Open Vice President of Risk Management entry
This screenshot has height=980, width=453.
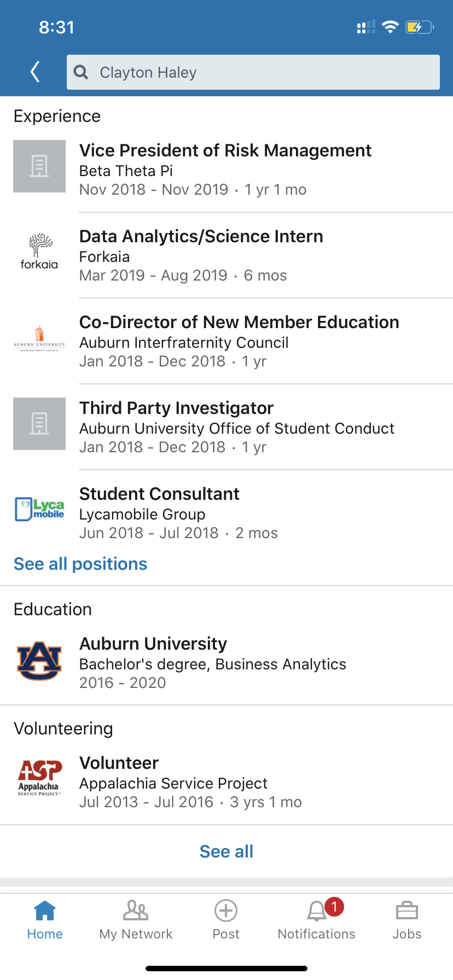[225, 151]
